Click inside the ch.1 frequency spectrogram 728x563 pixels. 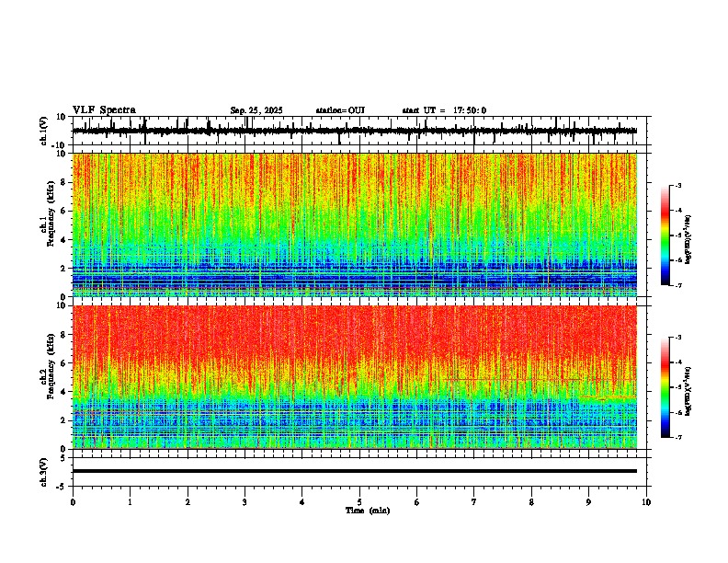coord(355,224)
